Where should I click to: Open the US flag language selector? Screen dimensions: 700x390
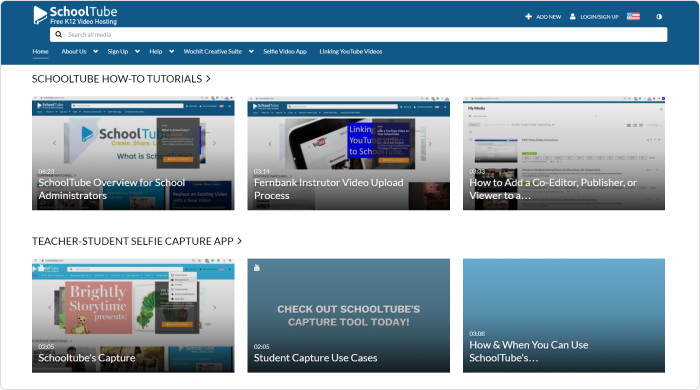coord(633,17)
